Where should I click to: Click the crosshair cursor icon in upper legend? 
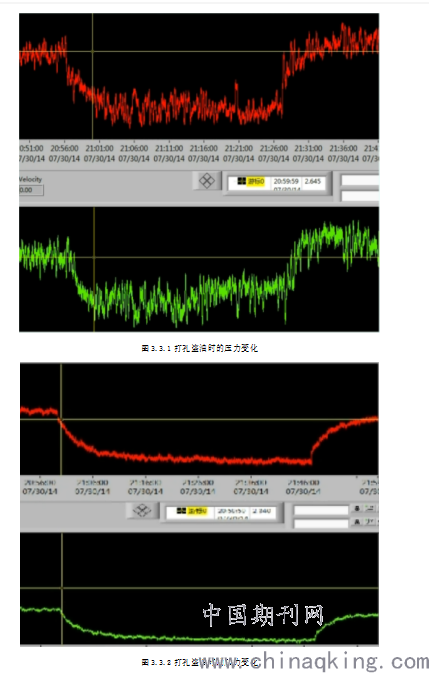click(x=242, y=182)
